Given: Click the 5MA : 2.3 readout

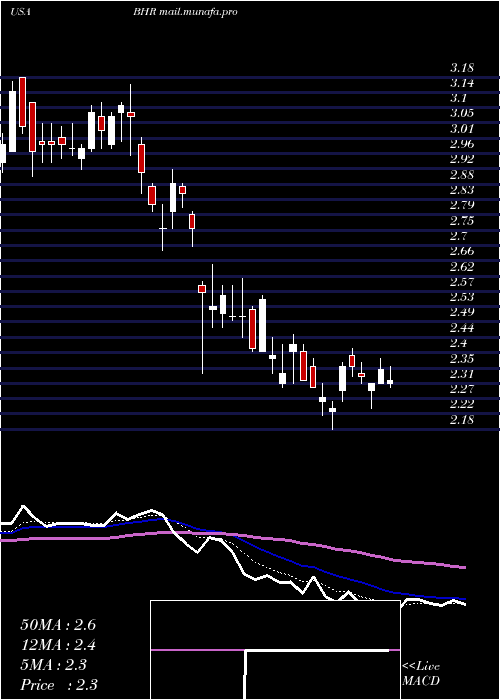Looking at the screenshot, I should (x=54, y=665).
